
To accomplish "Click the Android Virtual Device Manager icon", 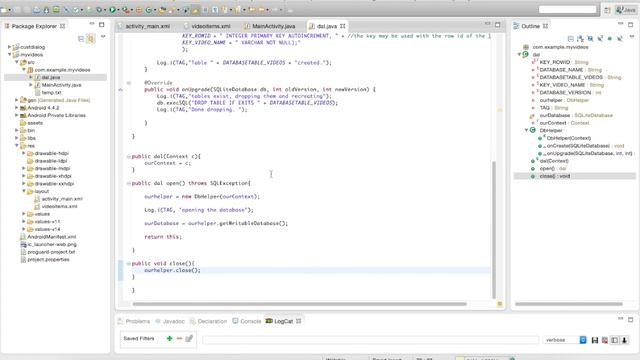I will pos(56,10).
